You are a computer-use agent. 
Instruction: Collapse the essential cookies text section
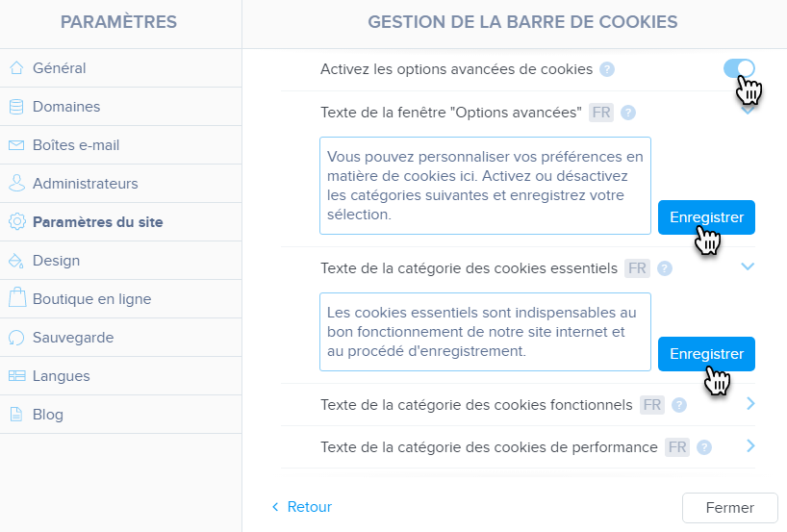click(749, 267)
